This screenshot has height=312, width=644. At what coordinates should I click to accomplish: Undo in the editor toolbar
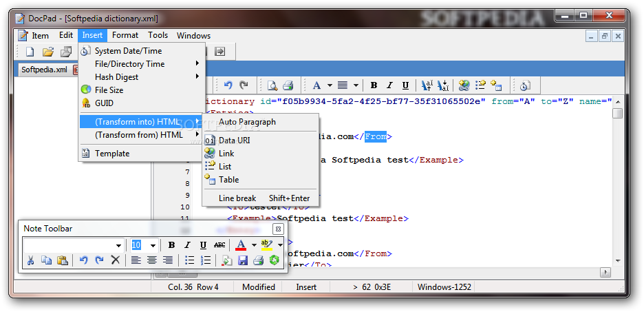click(x=228, y=85)
